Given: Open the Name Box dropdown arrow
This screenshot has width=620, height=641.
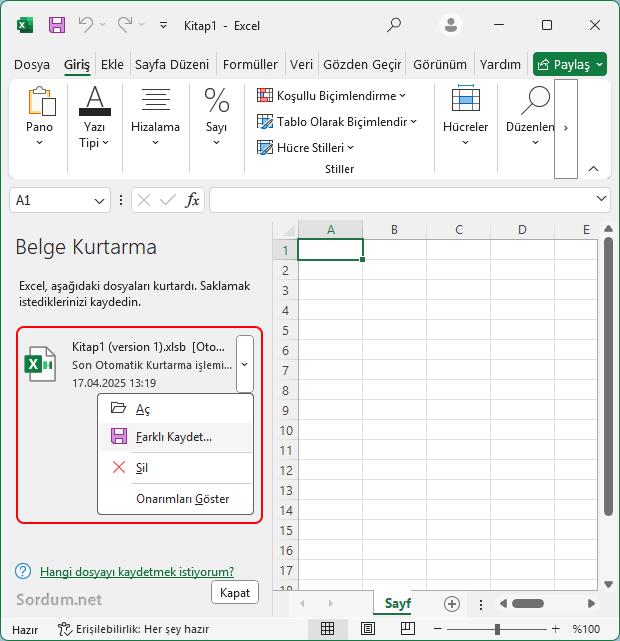Looking at the screenshot, I should tap(99, 201).
